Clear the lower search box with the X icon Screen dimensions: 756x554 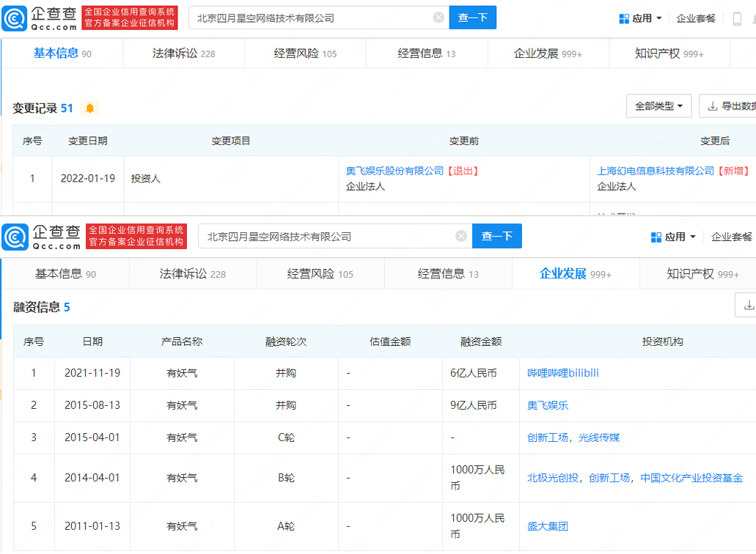click(x=461, y=236)
